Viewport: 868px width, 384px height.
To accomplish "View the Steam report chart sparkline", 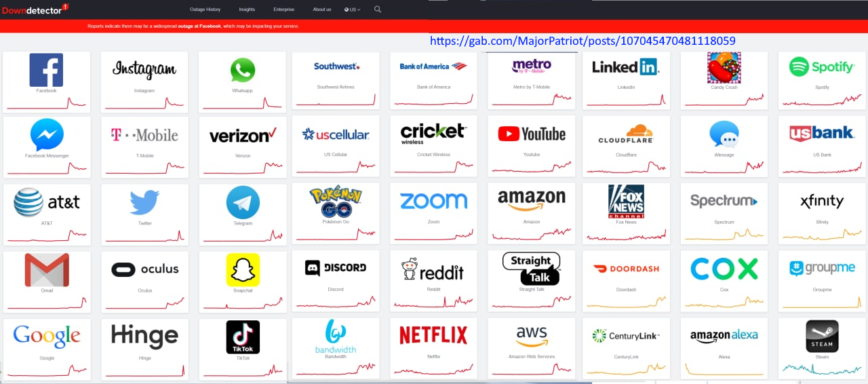I will pyautogui.click(x=822, y=369).
